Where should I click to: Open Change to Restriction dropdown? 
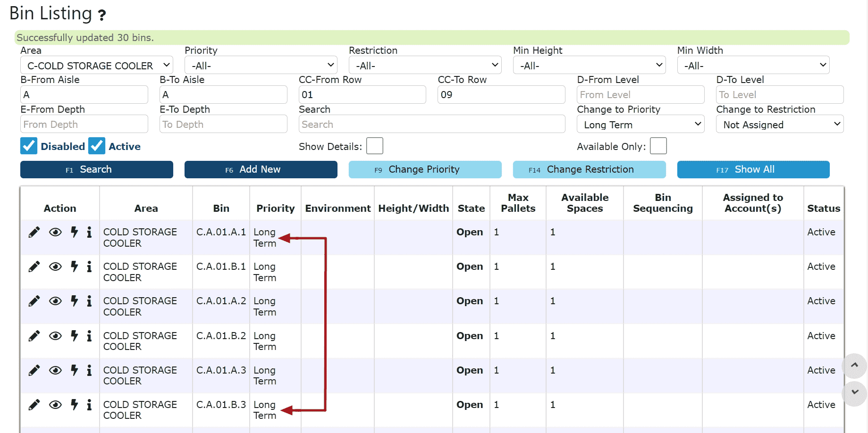[780, 124]
